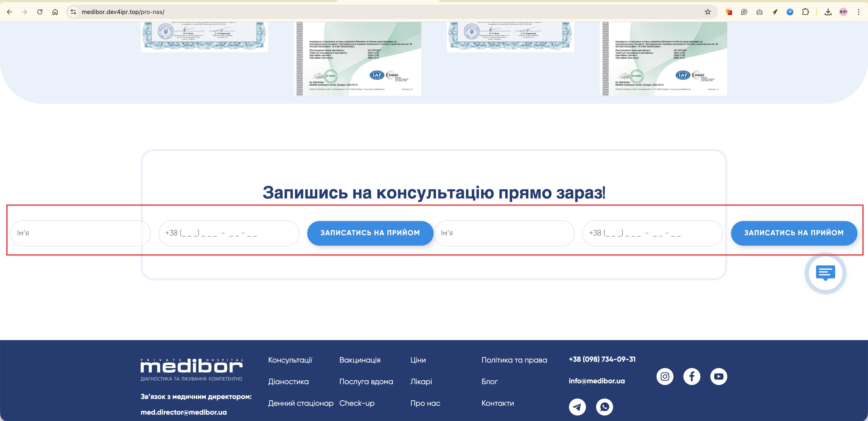Reload the page with browser refresh icon
Viewport: 868px width, 421px height.
coord(40,12)
